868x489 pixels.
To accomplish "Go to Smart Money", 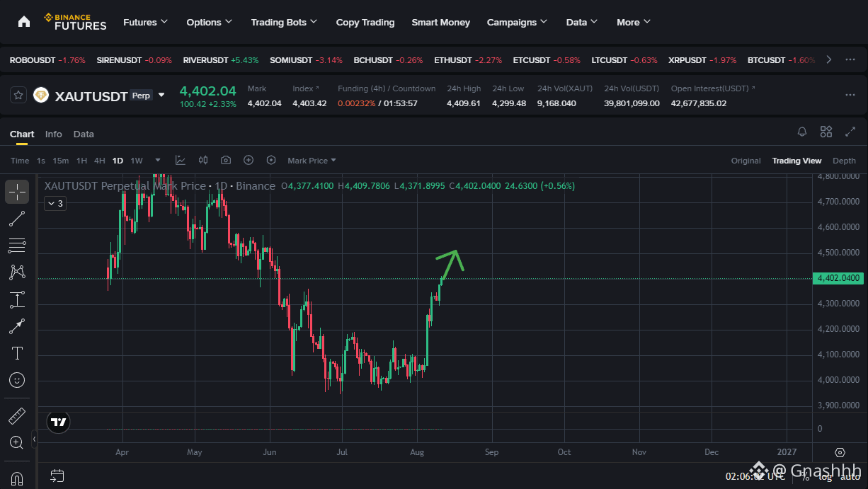I will 441,22.
